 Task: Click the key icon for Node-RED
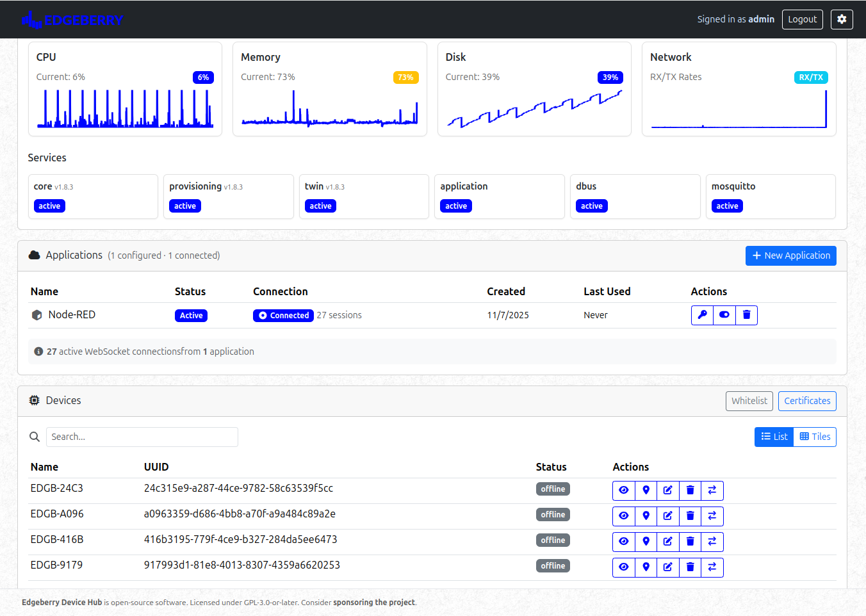pyautogui.click(x=702, y=315)
